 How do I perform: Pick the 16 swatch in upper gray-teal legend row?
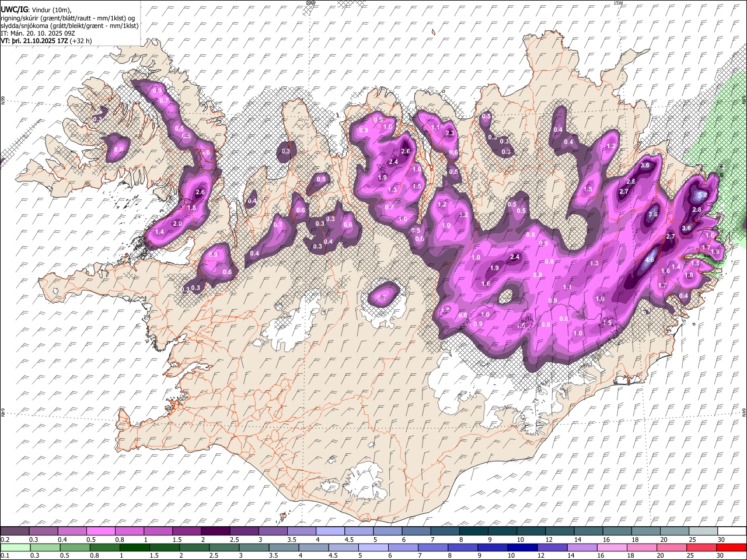(x=616, y=531)
